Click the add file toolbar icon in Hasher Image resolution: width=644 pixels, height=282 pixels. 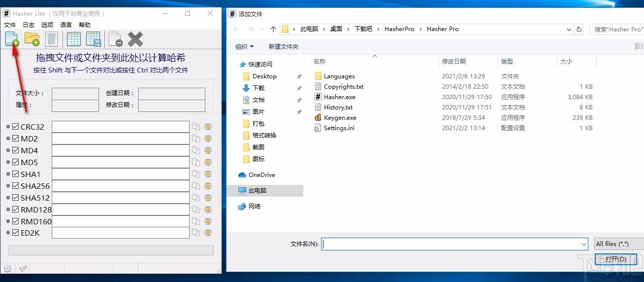click(x=12, y=39)
